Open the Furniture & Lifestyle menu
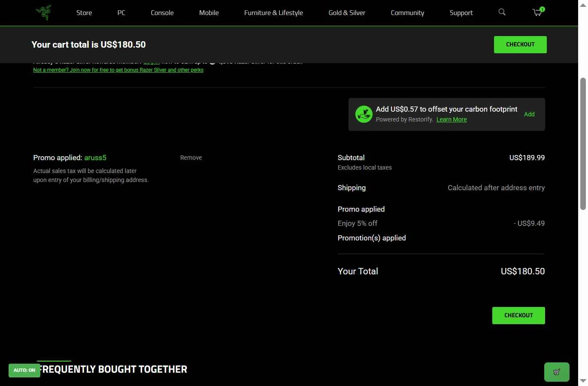This screenshot has width=588, height=386. (273, 13)
